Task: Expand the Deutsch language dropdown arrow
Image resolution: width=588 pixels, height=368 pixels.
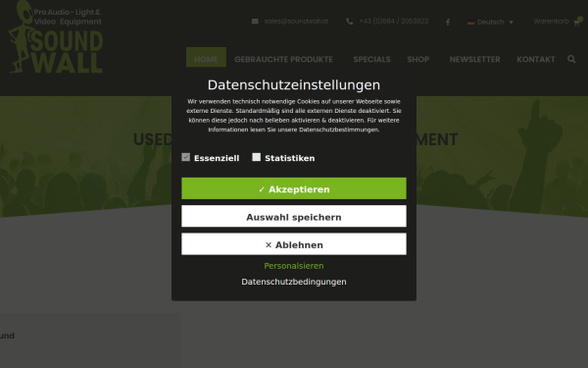Action: pos(511,23)
